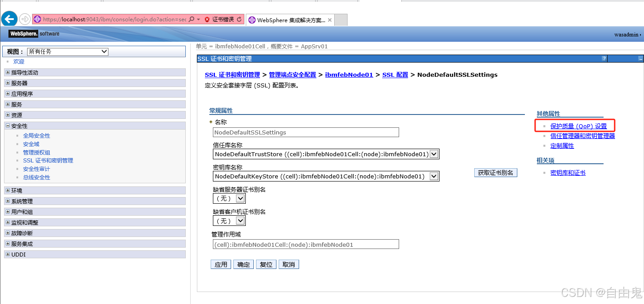Open the 信任库名称 dropdown

click(326, 154)
